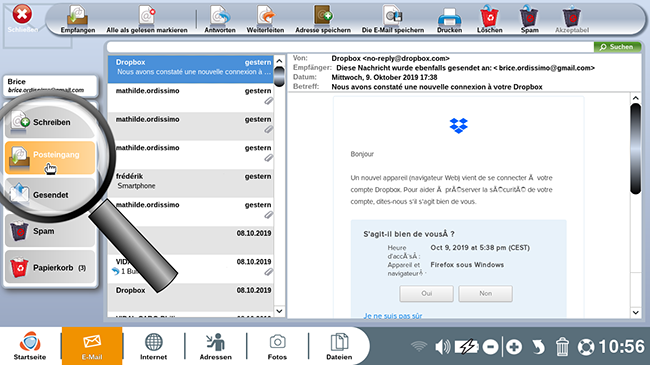
Task: Reply using the Antworten icon
Action: [x=220, y=19]
